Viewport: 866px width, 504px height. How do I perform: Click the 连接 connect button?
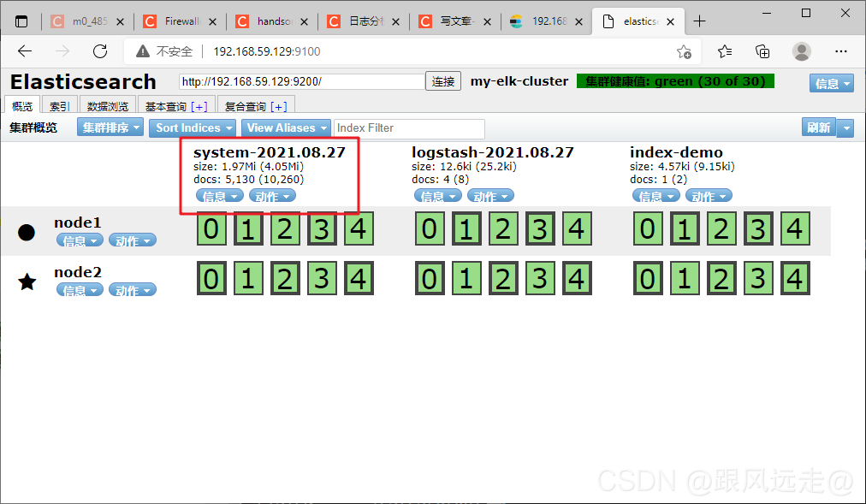point(443,81)
